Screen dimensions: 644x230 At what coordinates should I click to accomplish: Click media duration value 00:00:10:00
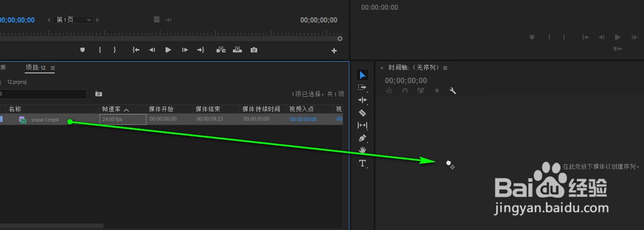pyautogui.click(x=256, y=119)
